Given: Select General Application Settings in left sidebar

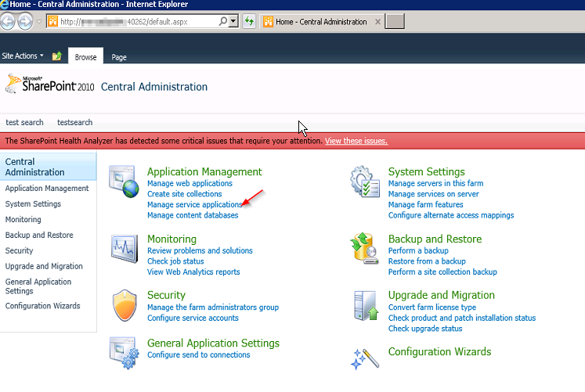Looking at the screenshot, I should pos(38,286).
